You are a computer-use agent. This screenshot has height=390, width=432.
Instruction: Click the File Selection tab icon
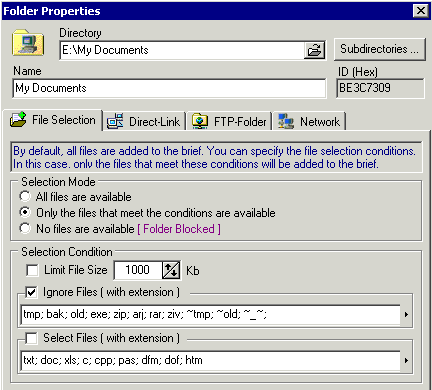pyautogui.click(x=18, y=119)
